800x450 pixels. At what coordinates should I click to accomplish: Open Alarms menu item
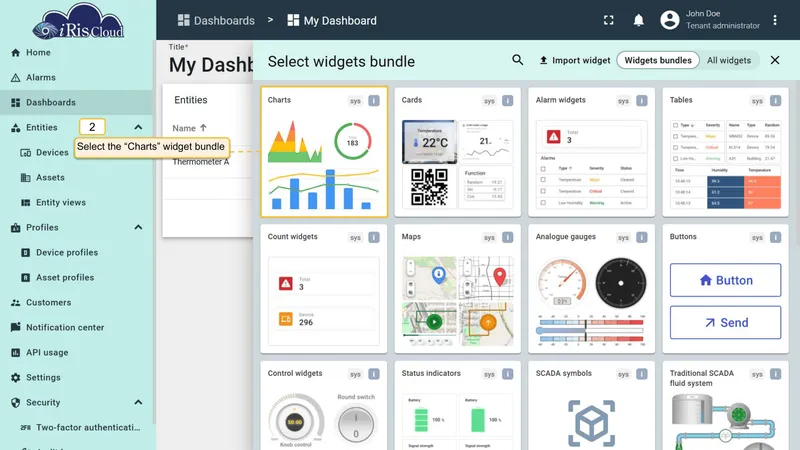77,78
